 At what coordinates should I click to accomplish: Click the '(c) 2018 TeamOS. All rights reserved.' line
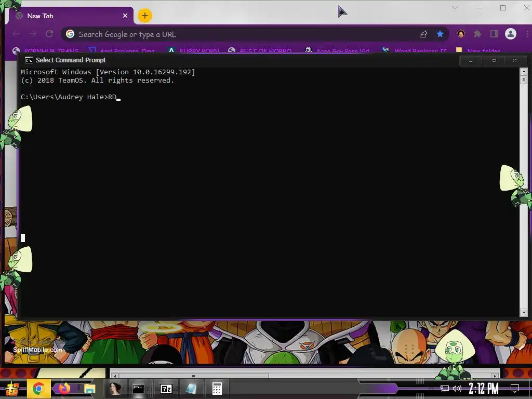tap(97, 81)
